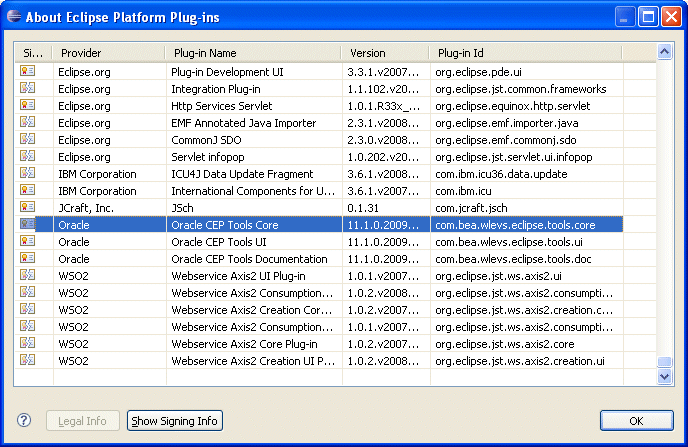Screen dimensions: 688x447
Task: Click the Legal Info button
Action: coord(82,421)
